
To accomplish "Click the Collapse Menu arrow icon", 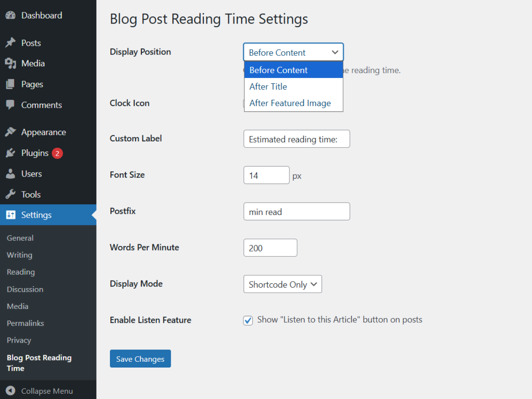I will (11, 391).
